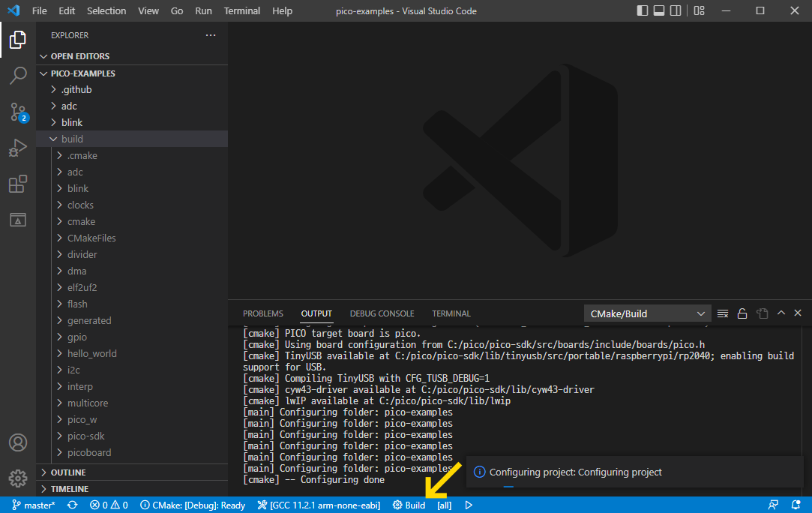The width and height of the screenshot is (812, 513).
Task: Open the Manage gear icon
Action: 17,478
